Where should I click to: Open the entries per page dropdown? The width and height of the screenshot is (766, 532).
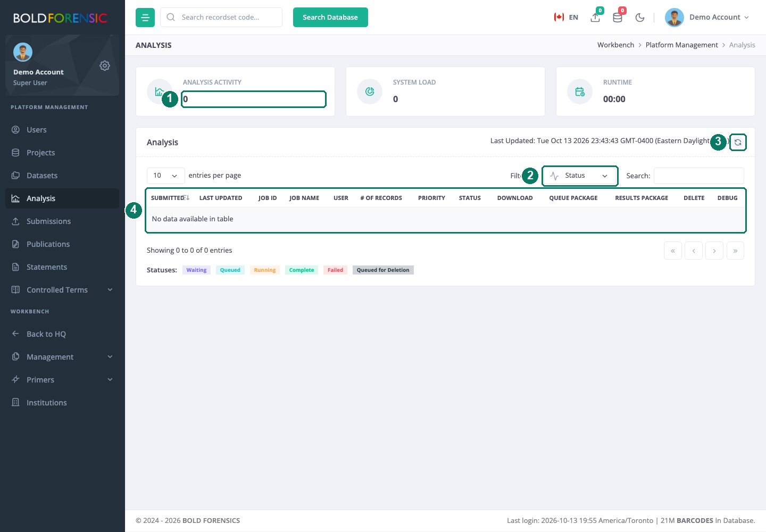[x=165, y=176]
